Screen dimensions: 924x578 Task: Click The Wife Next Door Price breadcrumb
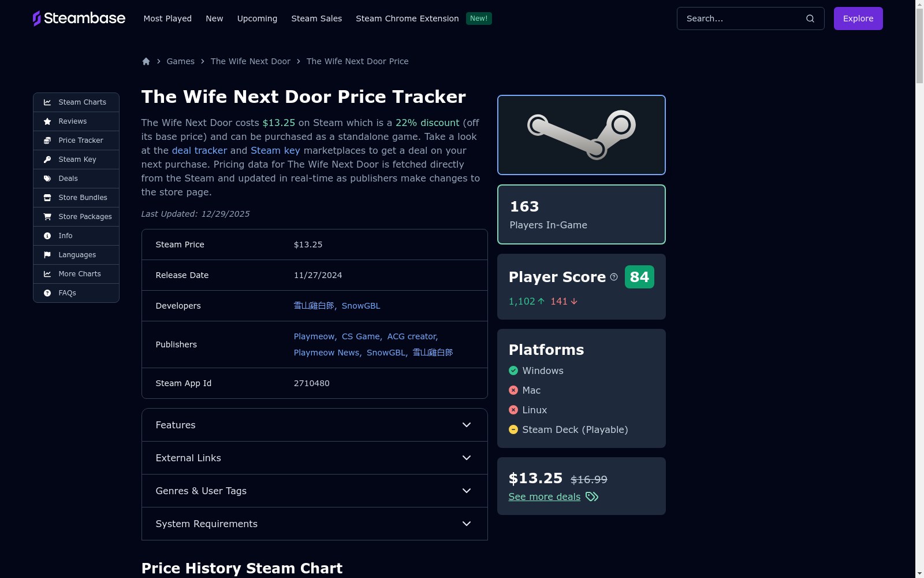(x=357, y=61)
